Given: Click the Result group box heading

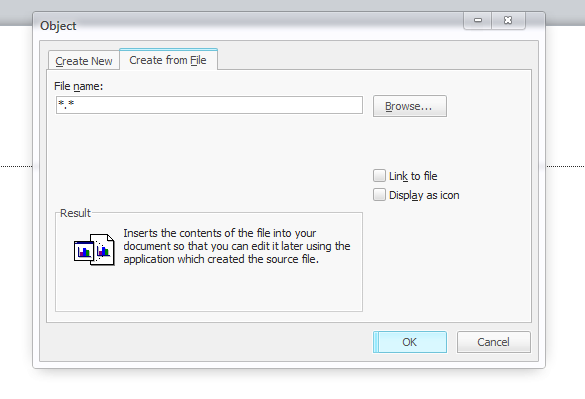Looking at the screenshot, I should 75,213.
